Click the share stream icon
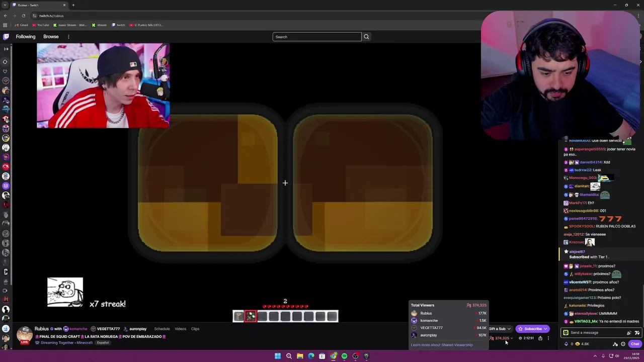 540,338
